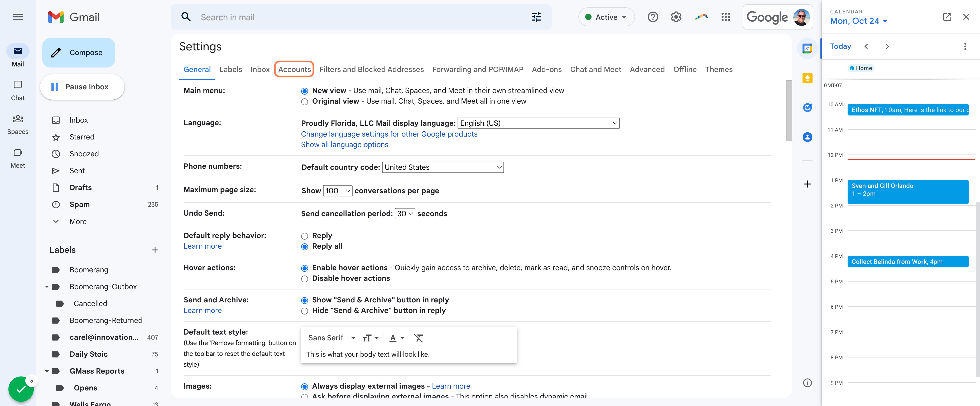Open Filters and Blocked Addresses tab

(371, 69)
